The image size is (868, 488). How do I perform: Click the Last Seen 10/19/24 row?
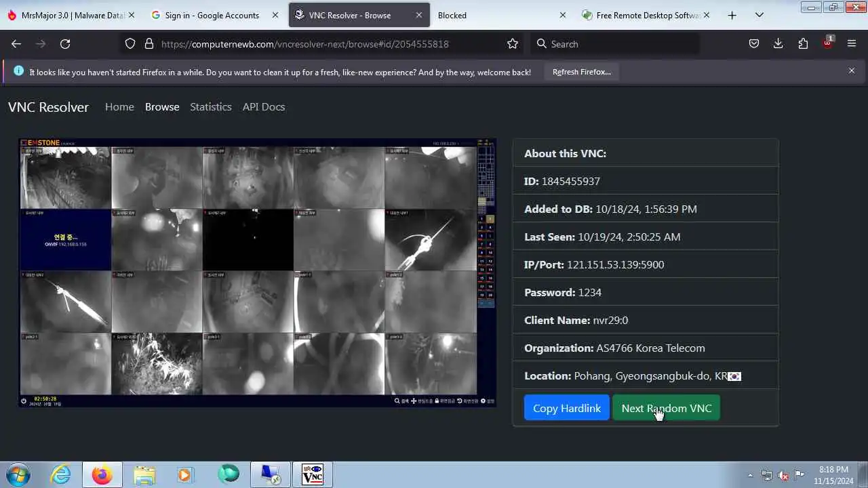pyautogui.click(x=646, y=237)
